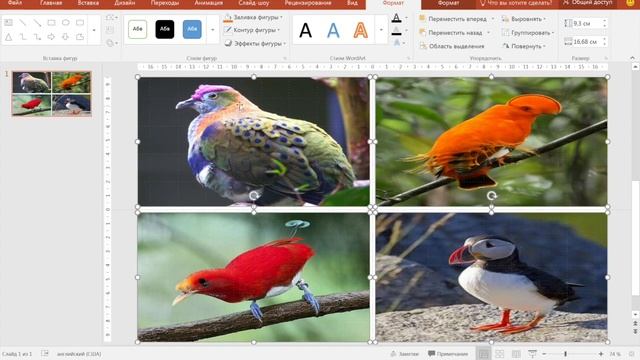The height and width of the screenshot is (360, 640).
Task: Switch to the Дизайн tab
Action: tap(125, 3)
